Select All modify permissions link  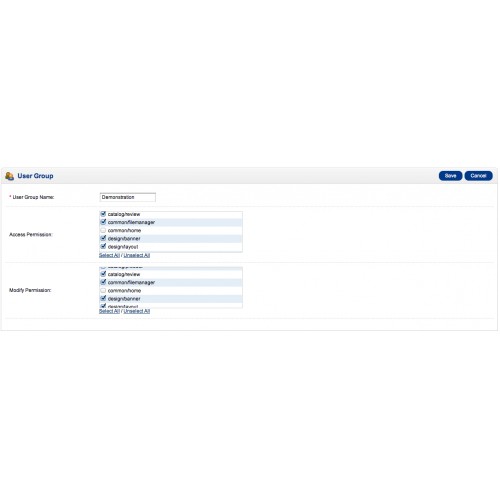click(109, 311)
